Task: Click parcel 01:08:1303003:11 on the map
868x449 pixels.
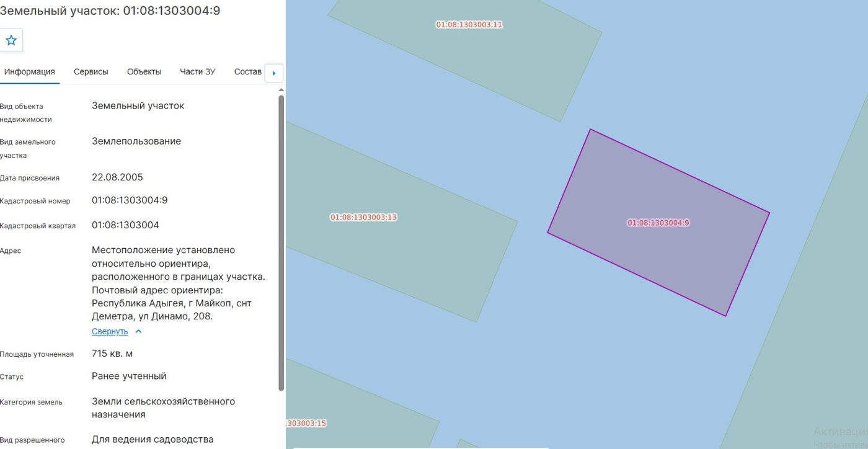Action: (x=469, y=25)
